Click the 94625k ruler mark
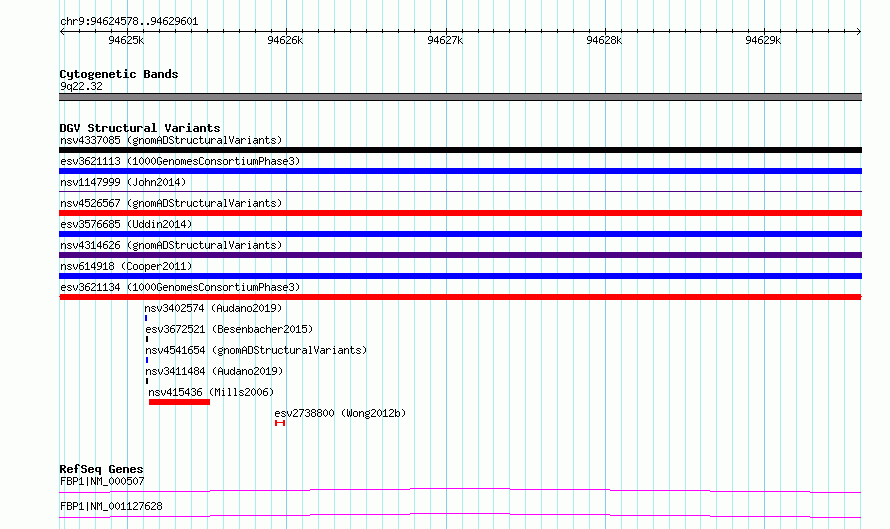Screen dimensions: 890x529 [x=126, y=40]
